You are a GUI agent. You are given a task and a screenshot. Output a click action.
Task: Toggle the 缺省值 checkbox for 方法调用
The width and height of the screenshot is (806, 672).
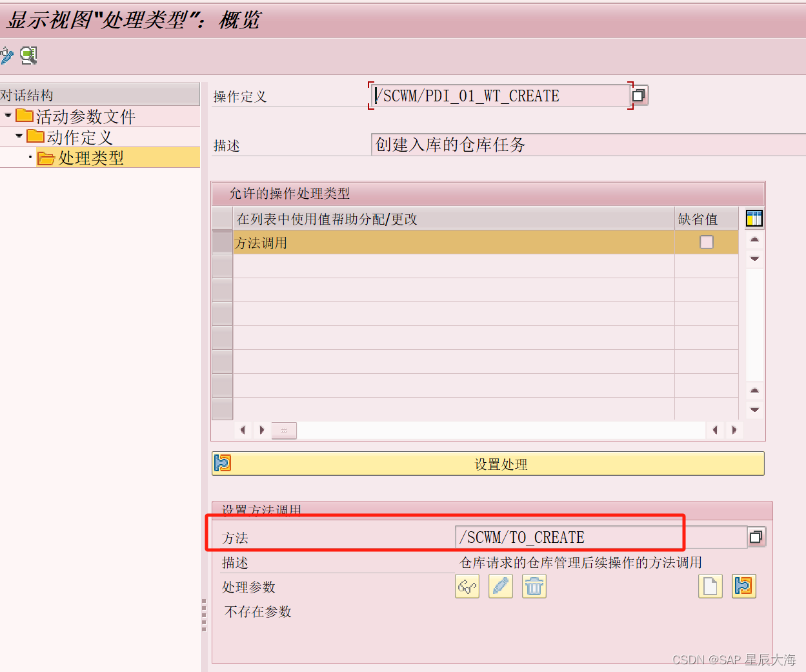tap(707, 242)
